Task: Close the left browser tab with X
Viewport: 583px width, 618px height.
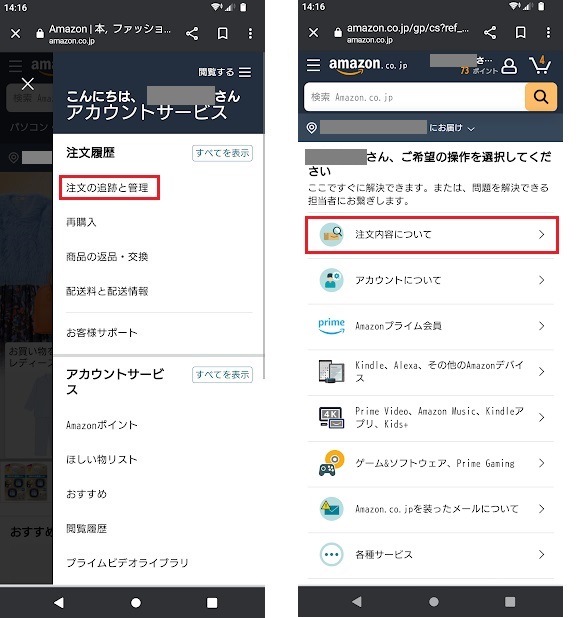Action: tap(15, 34)
